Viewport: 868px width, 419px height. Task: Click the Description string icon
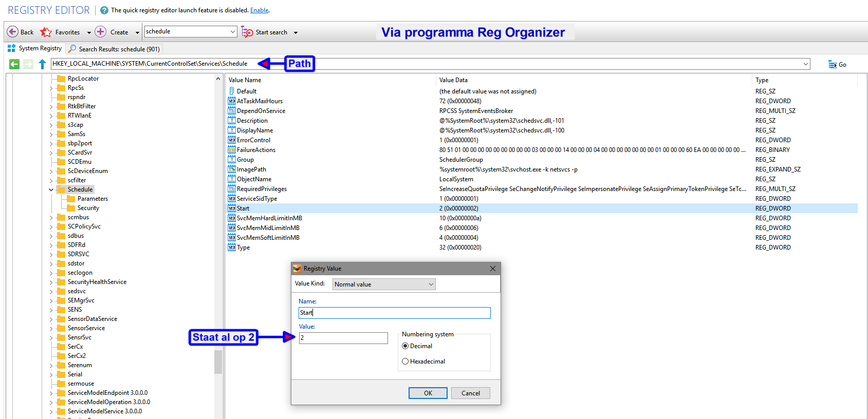[232, 121]
